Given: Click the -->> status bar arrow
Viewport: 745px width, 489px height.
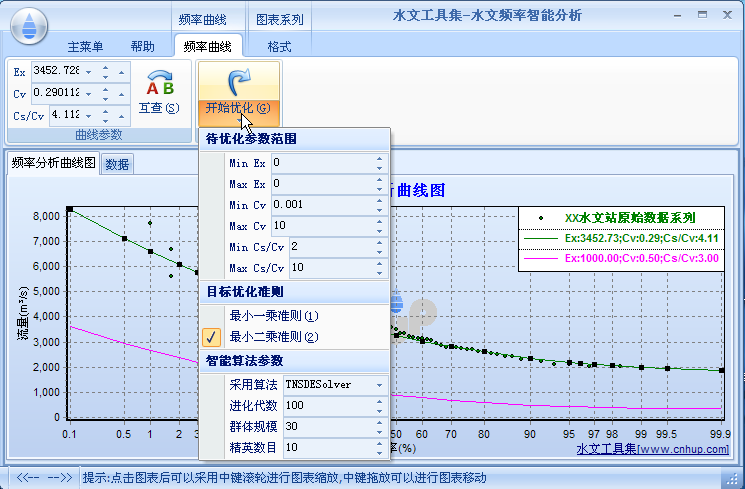Looking at the screenshot, I should (60, 477).
